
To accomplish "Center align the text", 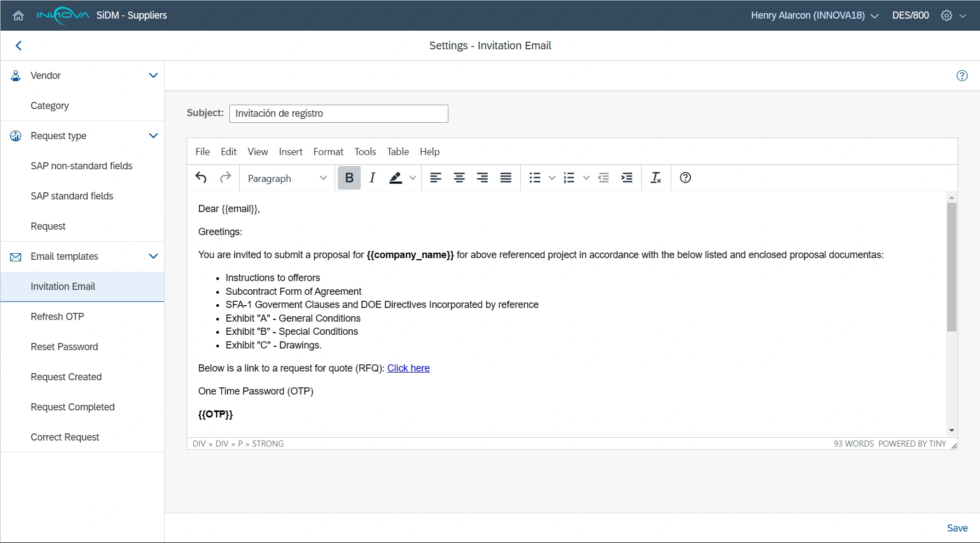I will 459,178.
